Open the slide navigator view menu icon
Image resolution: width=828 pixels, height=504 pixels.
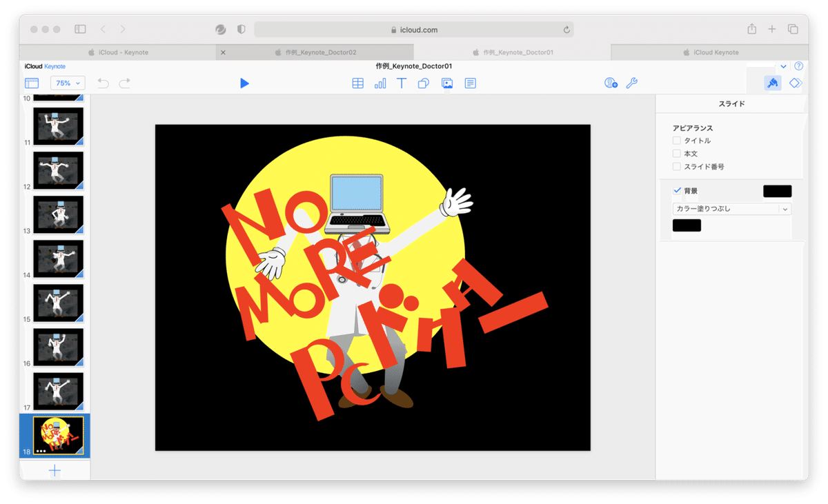click(x=32, y=83)
